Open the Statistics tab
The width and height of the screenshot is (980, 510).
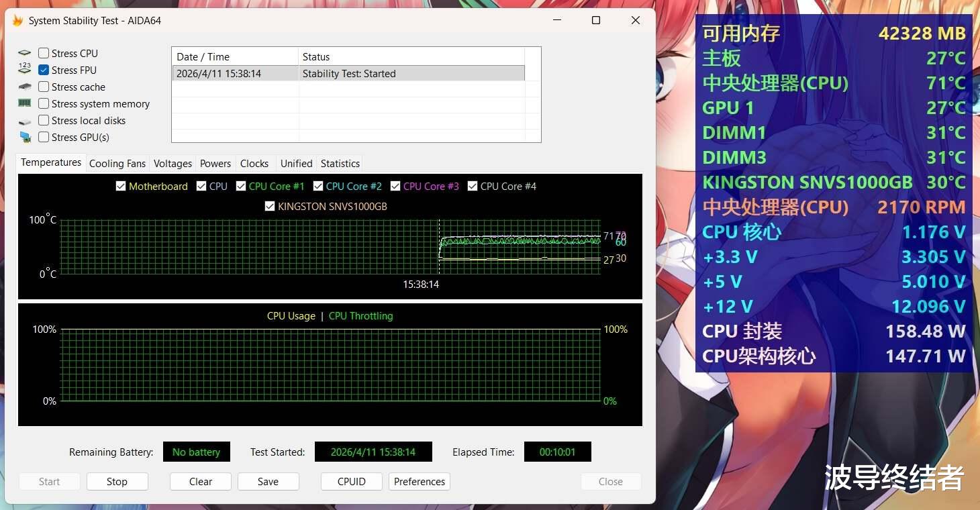(x=340, y=163)
